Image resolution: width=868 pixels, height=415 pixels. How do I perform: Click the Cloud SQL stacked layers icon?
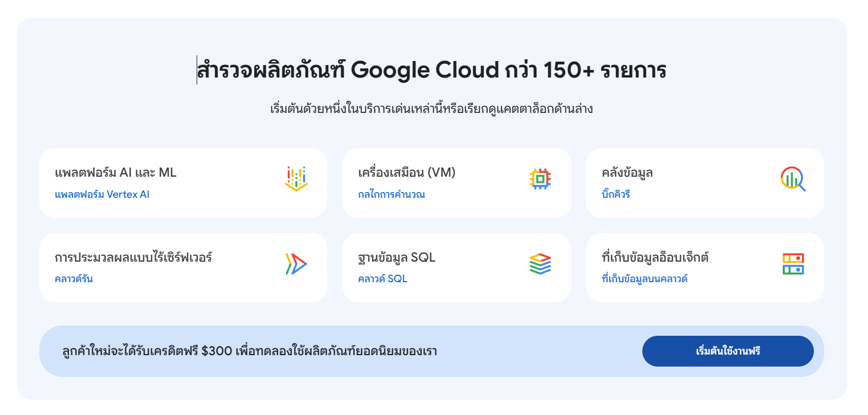coord(540,264)
